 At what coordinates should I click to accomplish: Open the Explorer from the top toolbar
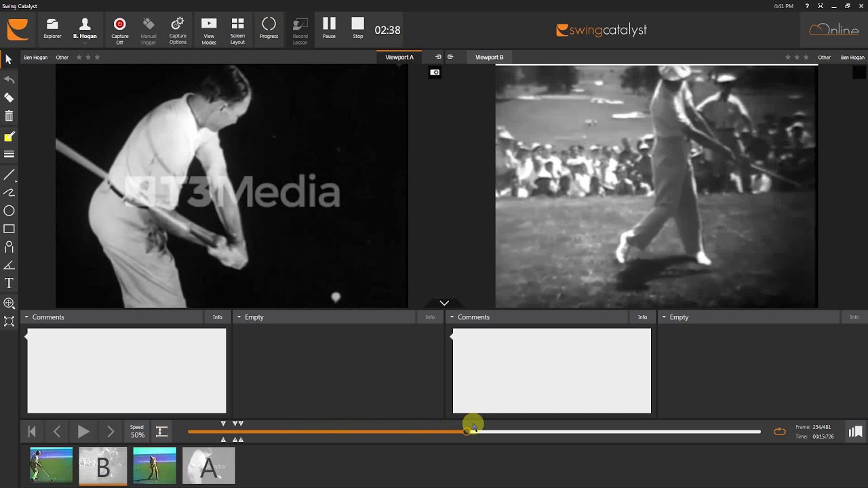52,29
